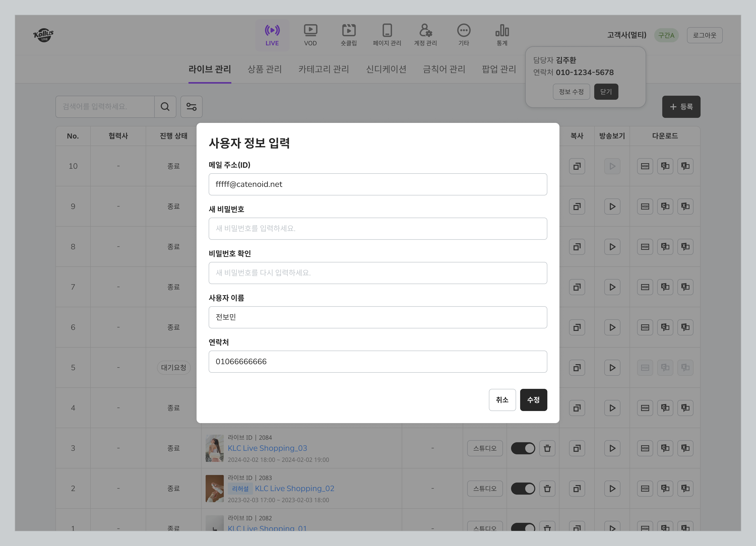756x546 pixels.
Task: Open KLC Live Shopping_03 link
Action: click(267, 448)
